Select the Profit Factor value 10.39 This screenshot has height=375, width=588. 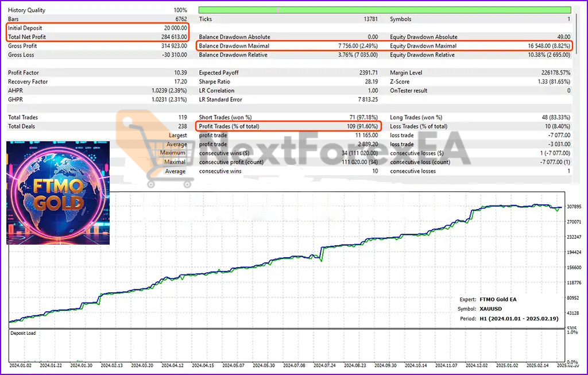(181, 72)
